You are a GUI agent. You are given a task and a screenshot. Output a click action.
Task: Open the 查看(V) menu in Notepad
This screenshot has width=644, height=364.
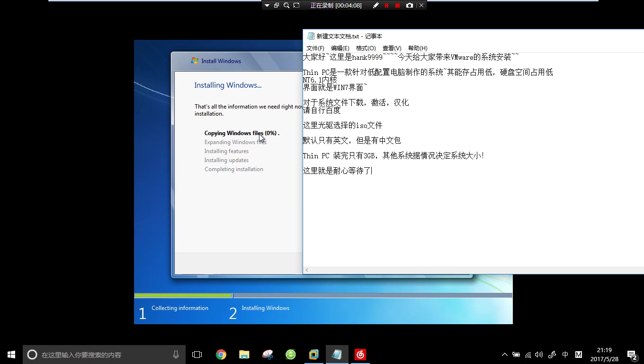tap(392, 48)
